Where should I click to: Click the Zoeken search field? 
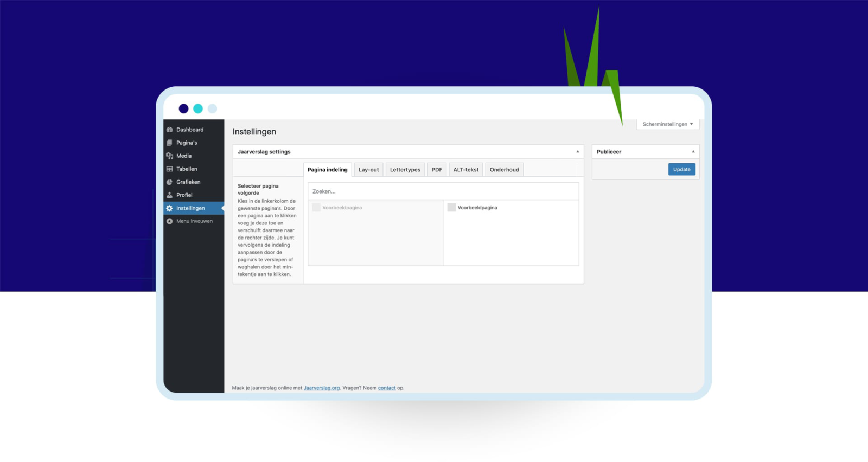click(x=443, y=191)
